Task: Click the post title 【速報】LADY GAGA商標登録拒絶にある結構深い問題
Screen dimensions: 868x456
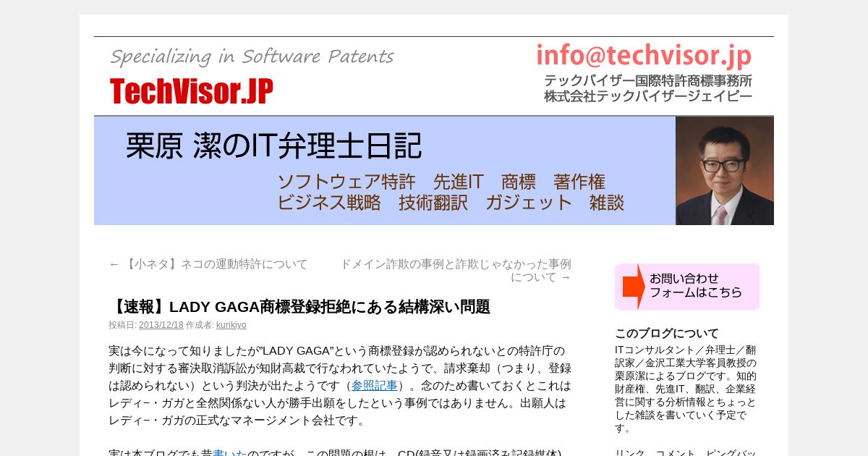Action: click(x=299, y=307)
